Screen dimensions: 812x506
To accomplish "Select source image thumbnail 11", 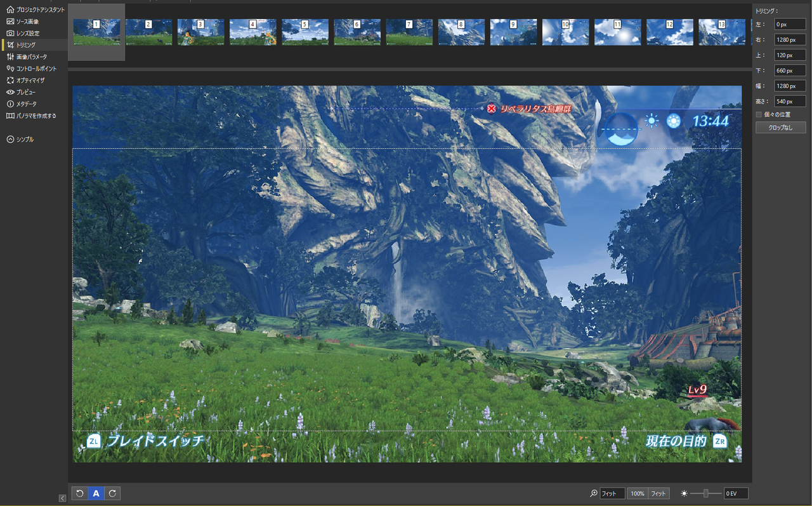I will [x=617, y=32].
